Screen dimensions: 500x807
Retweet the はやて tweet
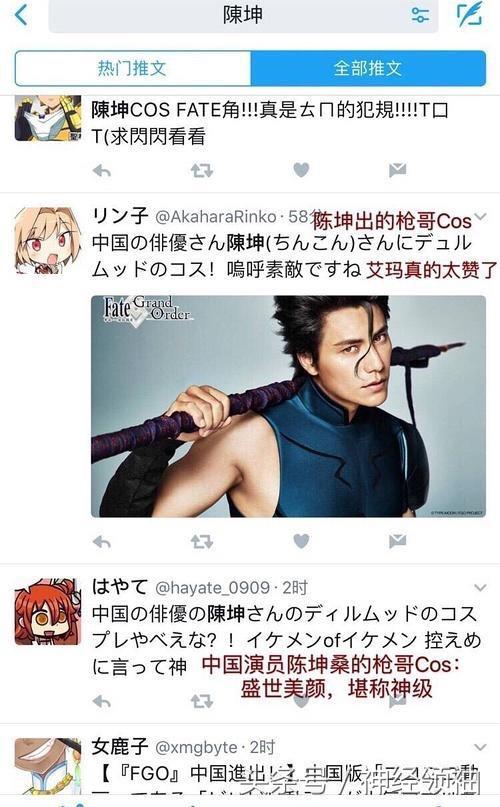(201, 701)
